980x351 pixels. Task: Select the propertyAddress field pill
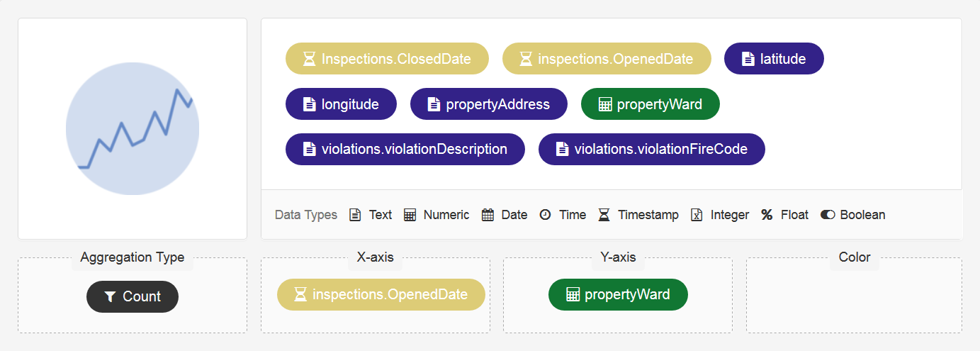(489, 104)
